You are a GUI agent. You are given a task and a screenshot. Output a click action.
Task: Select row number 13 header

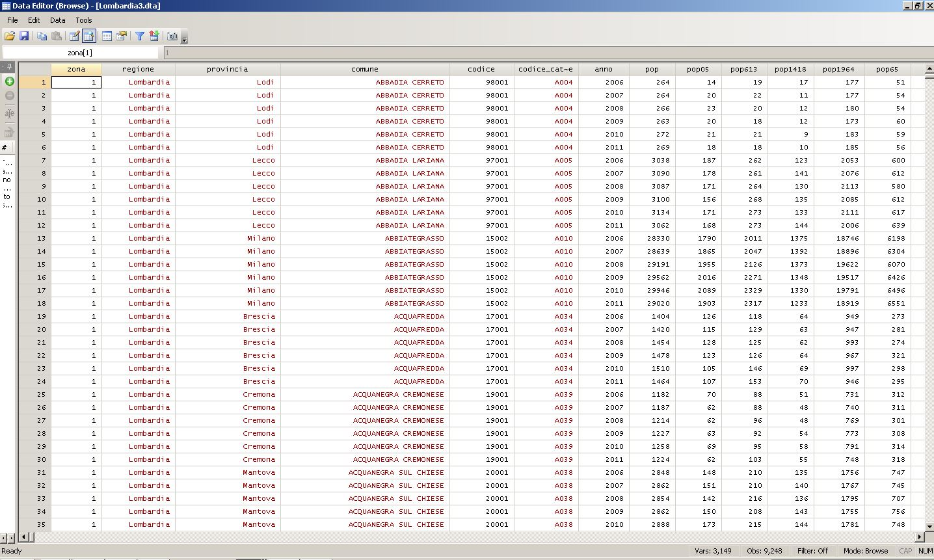point(34,238)
